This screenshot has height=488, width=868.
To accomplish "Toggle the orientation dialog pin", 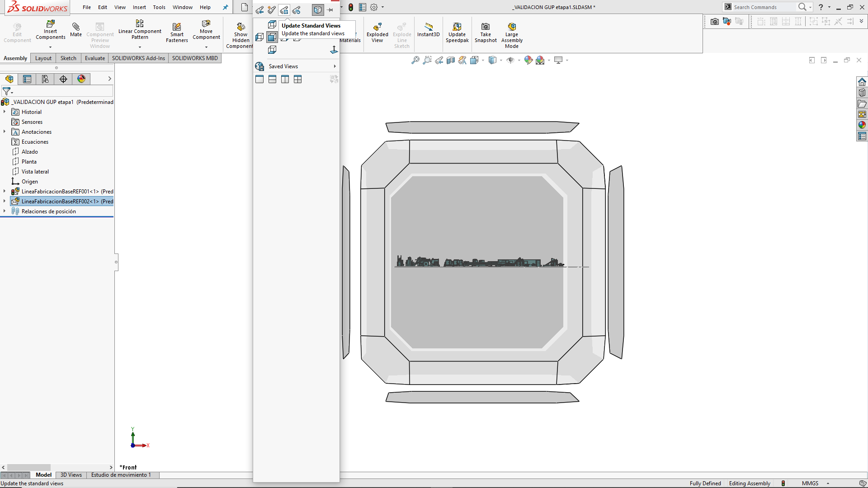I will [x=330, y=10].
